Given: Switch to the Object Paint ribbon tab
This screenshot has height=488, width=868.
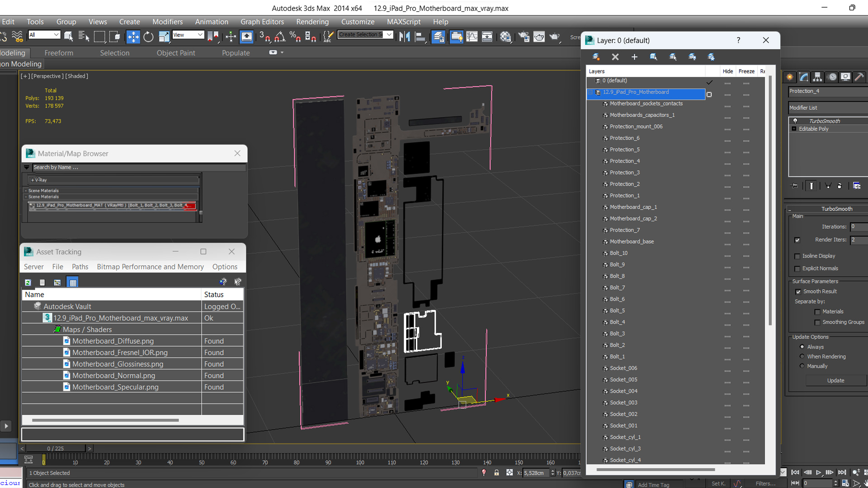Looking at the screenshot, I should coord(176,53).
